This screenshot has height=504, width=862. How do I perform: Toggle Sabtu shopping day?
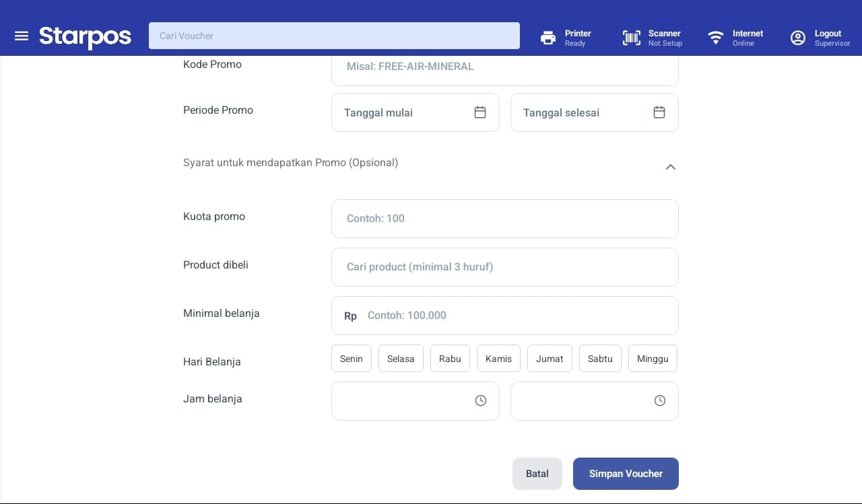point(600,359)
